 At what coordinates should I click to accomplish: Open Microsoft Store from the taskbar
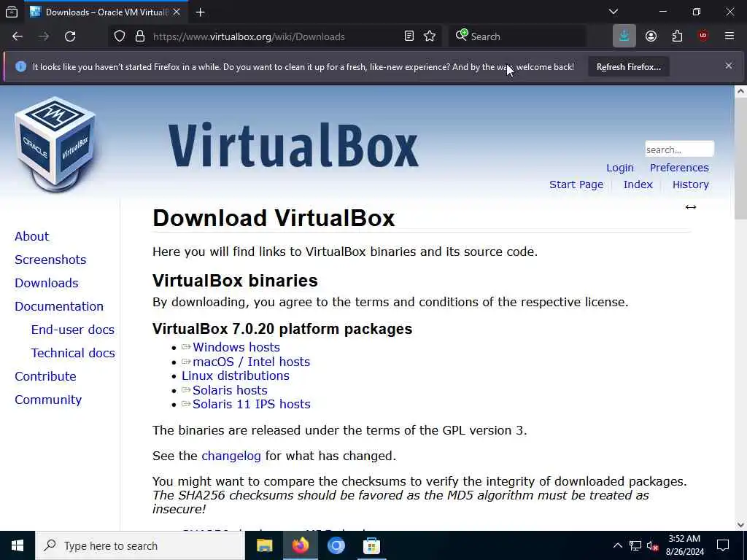pos(371,545)
